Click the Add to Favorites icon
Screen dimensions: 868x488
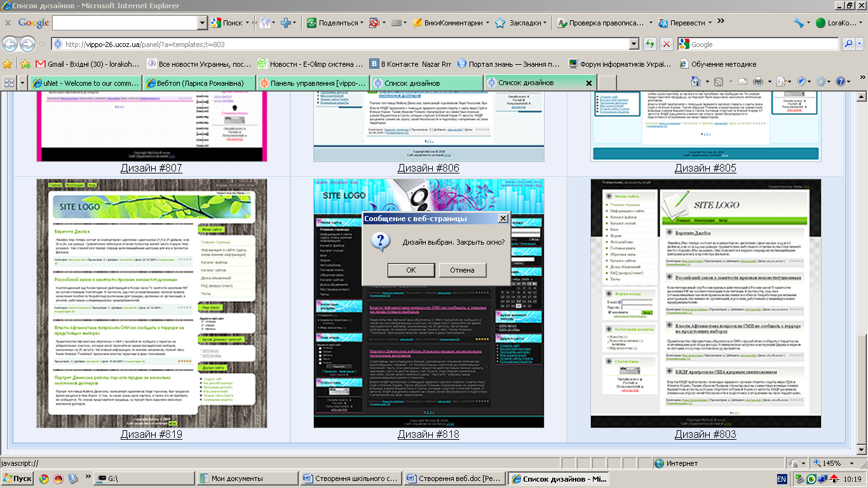pos(25,64)
